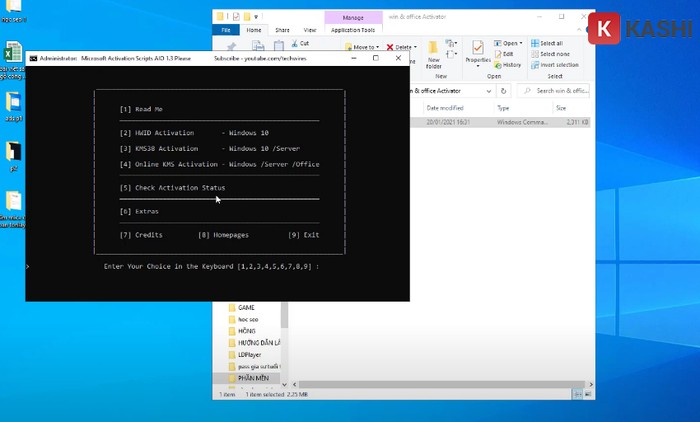
Task: Click the Search win & office input field
Action: click(x=560, y=90)
